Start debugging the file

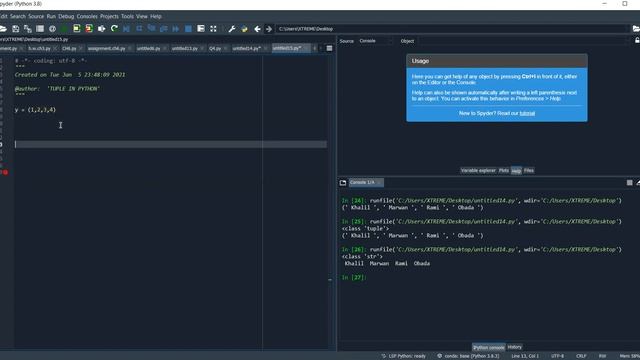point(127,29)
